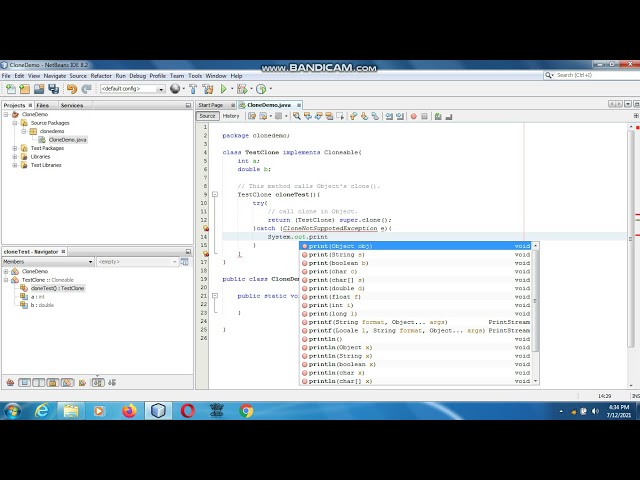This screenshot has height=480, width=640.
Task: Open the Run Project dropdown arrow
Action: coord(232,89)
